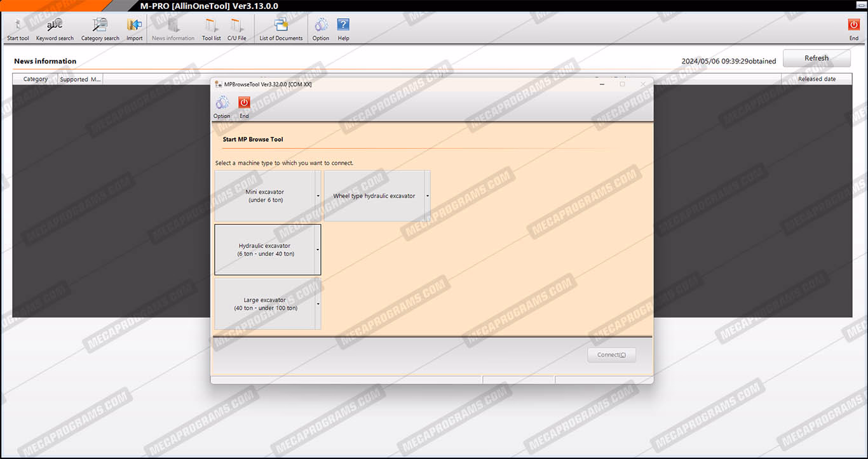Open the C/U File tool
Viewport: 868px width, 459px height.
(236, 29)
